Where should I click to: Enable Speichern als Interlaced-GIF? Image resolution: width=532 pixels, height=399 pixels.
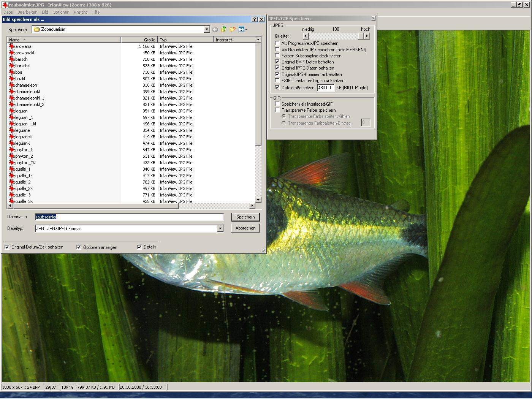coord(277,104)
